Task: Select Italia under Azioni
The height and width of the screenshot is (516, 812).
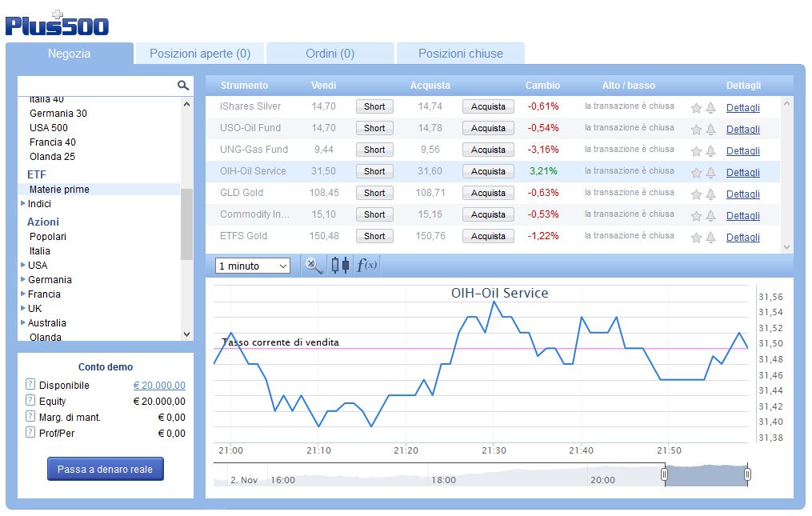Action: (40, 250)
